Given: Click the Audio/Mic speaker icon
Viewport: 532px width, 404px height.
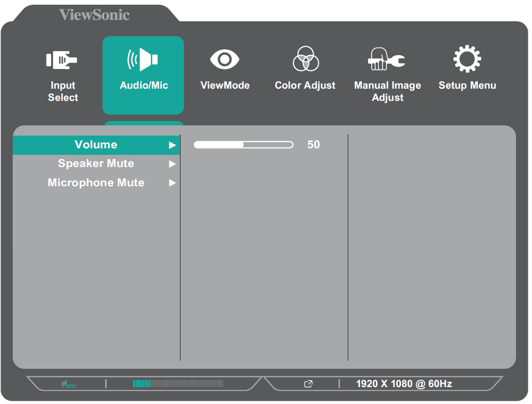Looking at the screenshot, I should pyautogui.click(x=142, y=60).
